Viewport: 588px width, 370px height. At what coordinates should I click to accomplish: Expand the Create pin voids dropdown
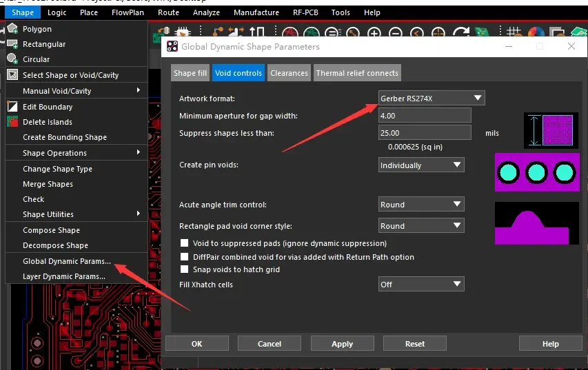(x=421, y=165)
